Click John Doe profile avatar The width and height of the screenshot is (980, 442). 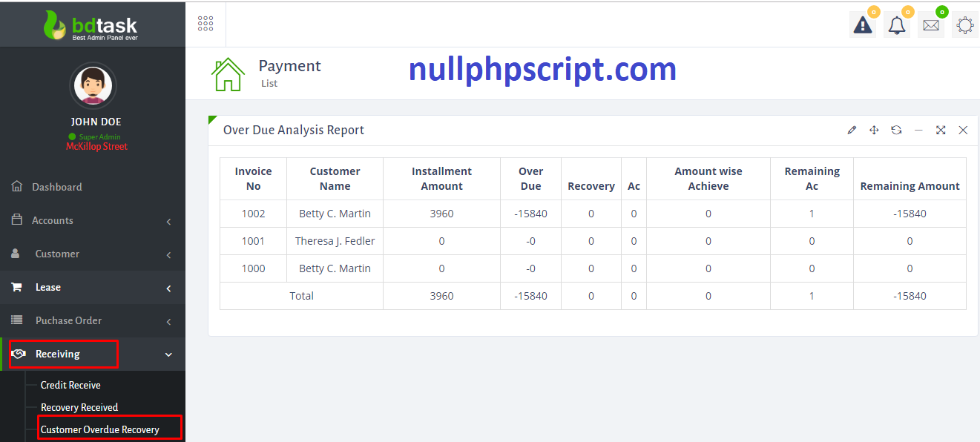pyautogui.click(x=93, y=86)
